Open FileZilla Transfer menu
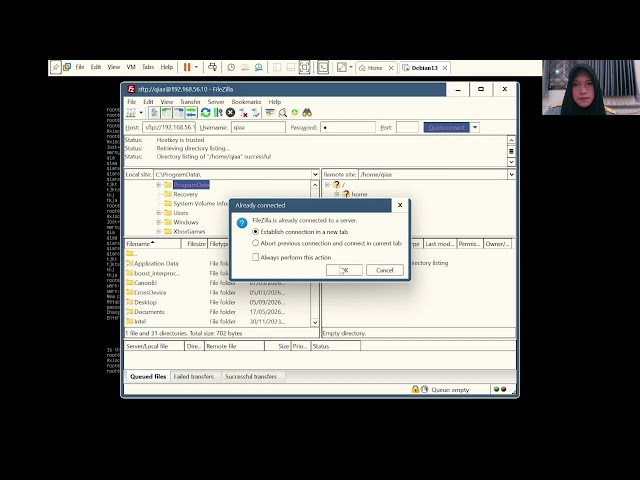This screenshot has width=640, height=480. click(190, 102)
